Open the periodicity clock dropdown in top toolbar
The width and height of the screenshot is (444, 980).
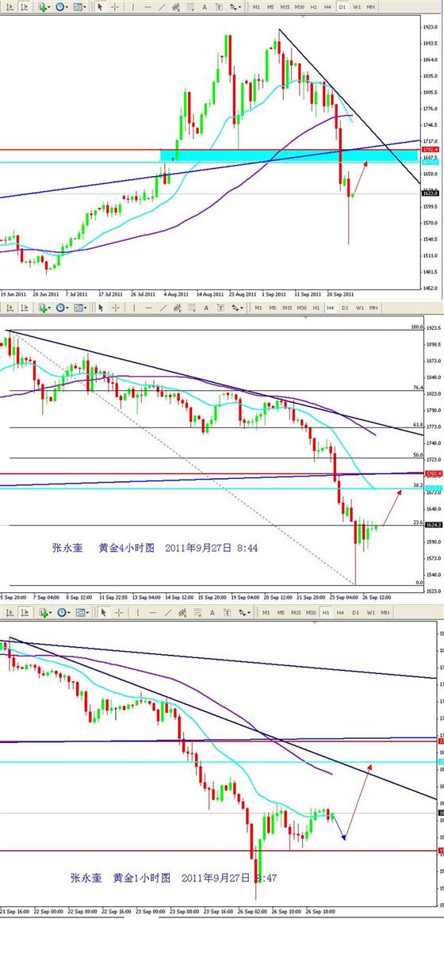pos(62,6)
